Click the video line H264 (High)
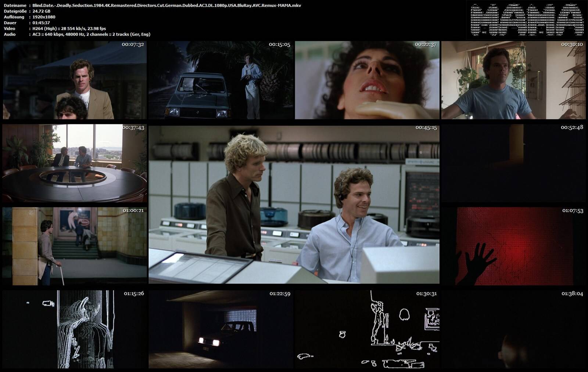 (x=69, y=28)
